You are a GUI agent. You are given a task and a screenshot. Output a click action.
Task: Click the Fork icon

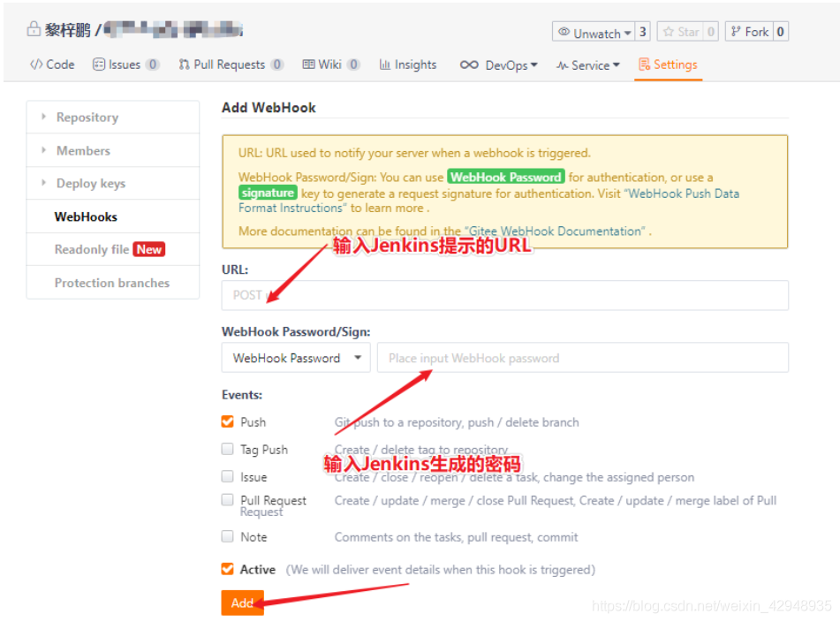tap(736, 32)
